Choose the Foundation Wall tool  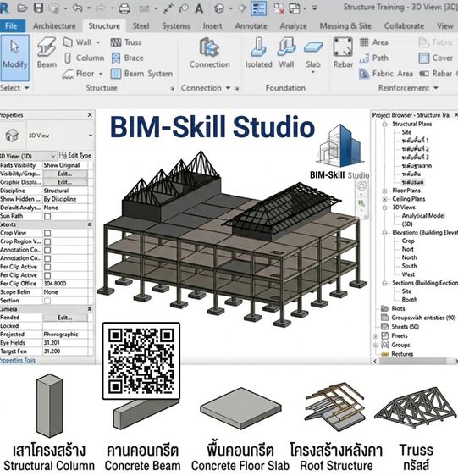pos(286,53)
